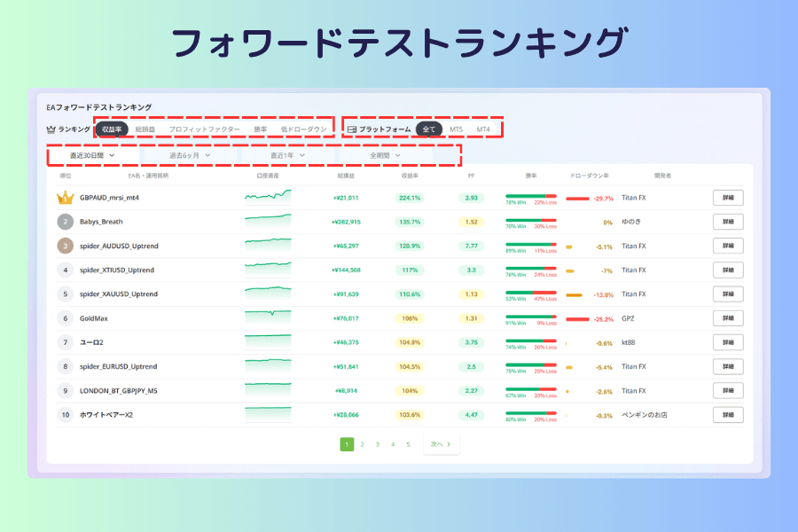Screen dimensions: 798x532
Task: Click EA name ユーロ2
Action: click(x=91, y=342)
